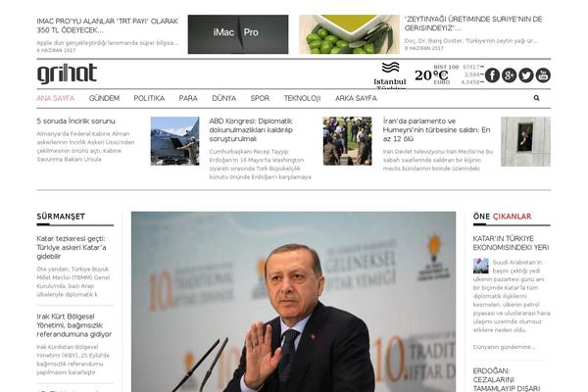588x392 pixels.
Task: Click the Cumhurbaşkanı Recep Tayyip summary text
Action: coord(261,164)
